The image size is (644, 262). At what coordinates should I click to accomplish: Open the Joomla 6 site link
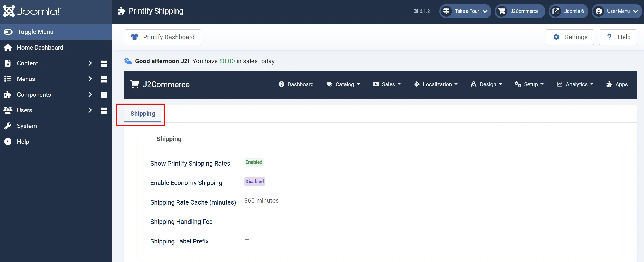click(x=568, y=11)
